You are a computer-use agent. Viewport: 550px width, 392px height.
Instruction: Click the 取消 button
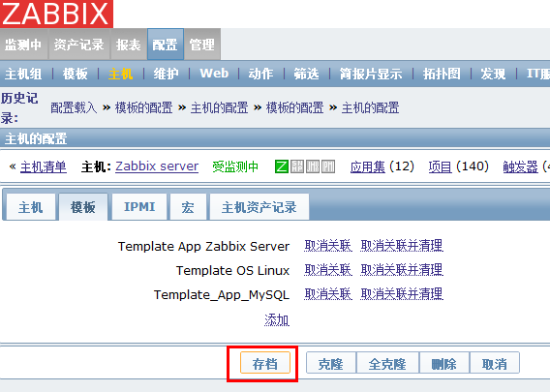pos(495,363)
